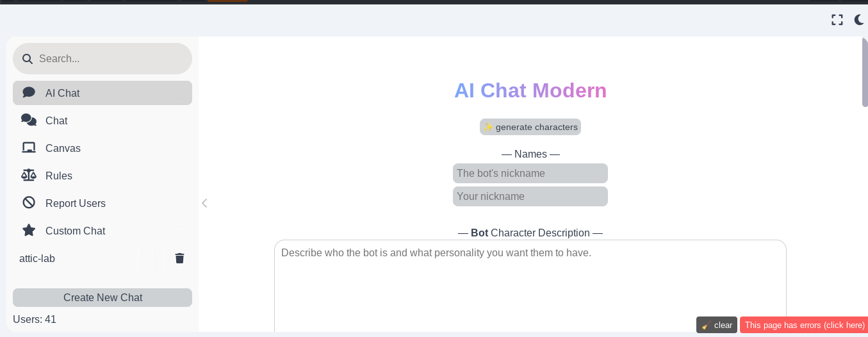The width and height of the screenshot is (868, 337).
Task: Click the Rules balance scale icon
Action: pyautogui.click(x=29, y=176)
